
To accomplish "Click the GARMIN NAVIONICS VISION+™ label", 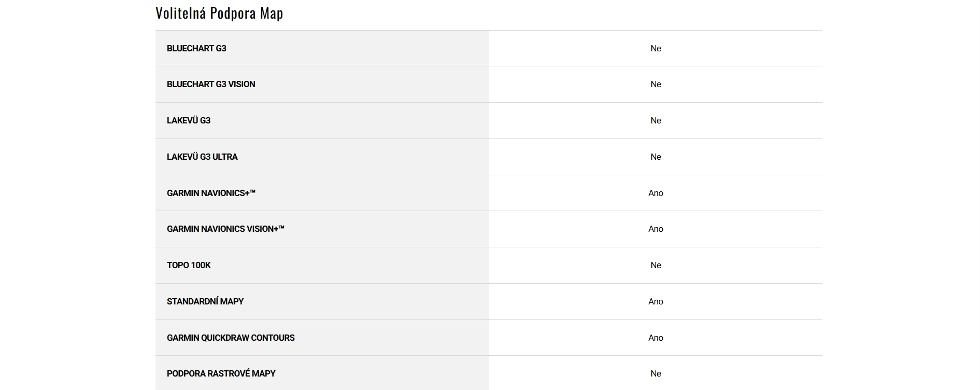I will click(x=225, y=229).
